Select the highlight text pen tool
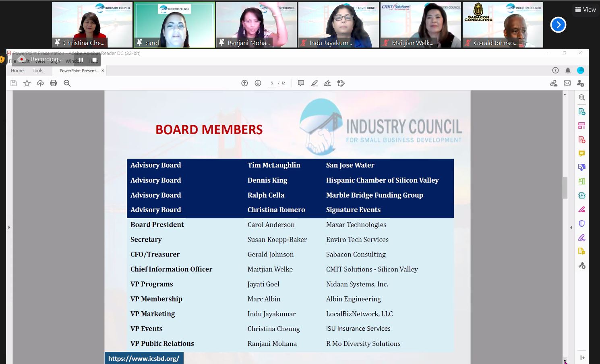The width and height of the screenshot is (600, 364). click(x=314, y=83)
